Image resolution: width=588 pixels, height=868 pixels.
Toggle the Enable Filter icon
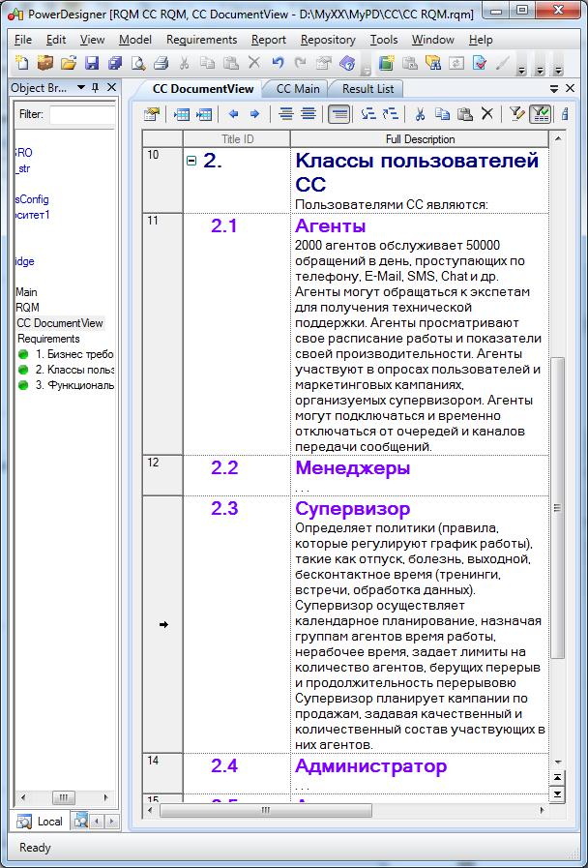(540, 114)
